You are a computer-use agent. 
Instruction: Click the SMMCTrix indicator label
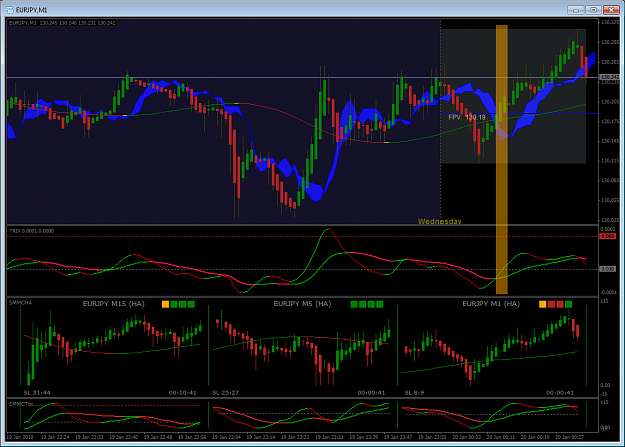[x=21, y=404]
